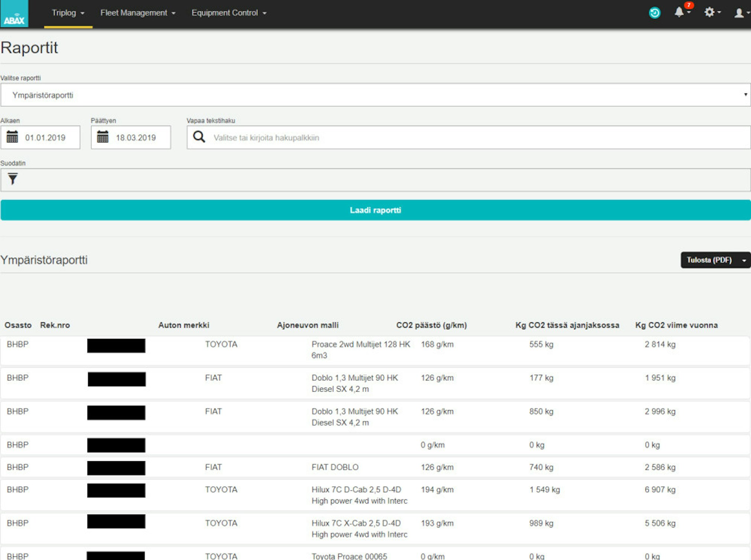Expand Tulosta (PDF) dropdown arrow
This screenshot has height=560, width=751.
(744, 260)
